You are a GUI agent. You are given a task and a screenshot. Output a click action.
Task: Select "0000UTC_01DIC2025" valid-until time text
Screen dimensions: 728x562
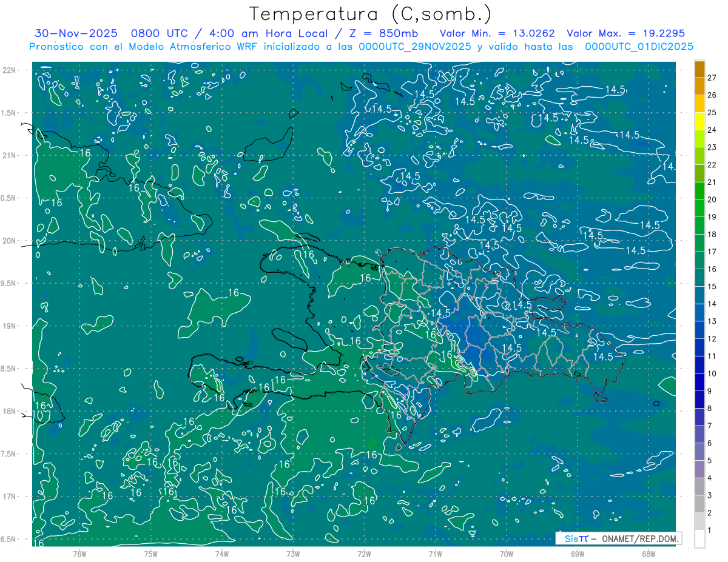pos(639,47)
